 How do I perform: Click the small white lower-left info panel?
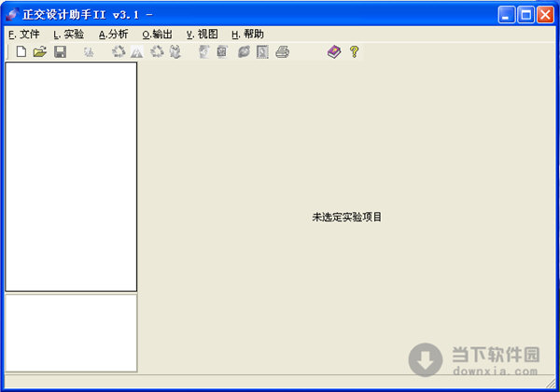71,333
